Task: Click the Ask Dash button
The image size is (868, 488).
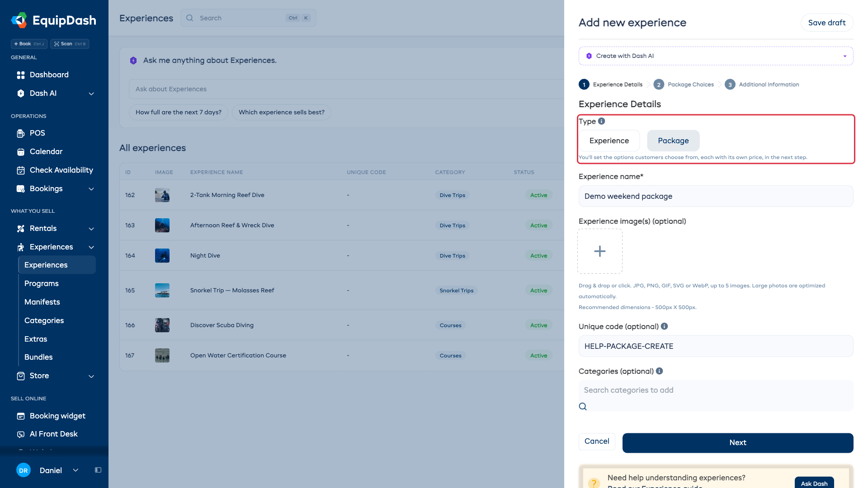Action: tap(814, 483)
